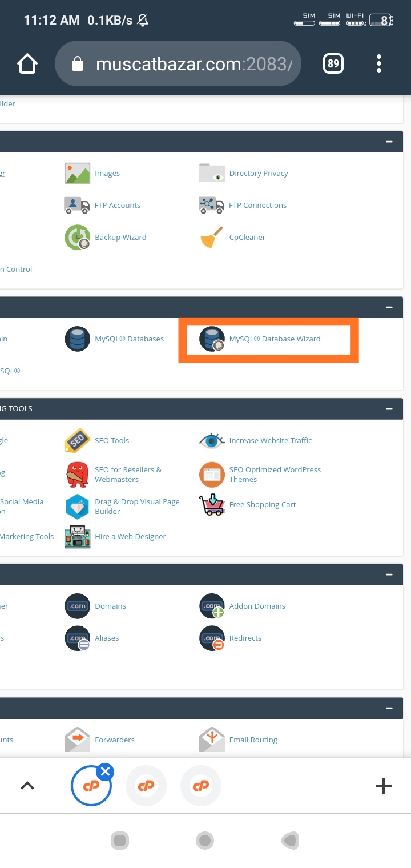
Task: Open the Redirects icon
Action: click(x=211, y=638)
